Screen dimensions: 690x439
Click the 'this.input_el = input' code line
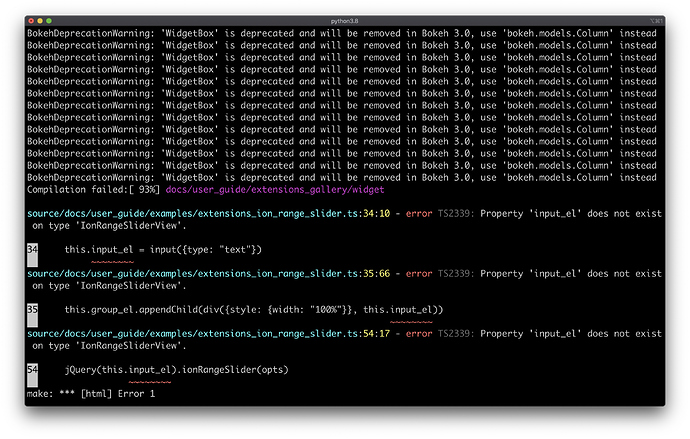click(x=163, y=249)
